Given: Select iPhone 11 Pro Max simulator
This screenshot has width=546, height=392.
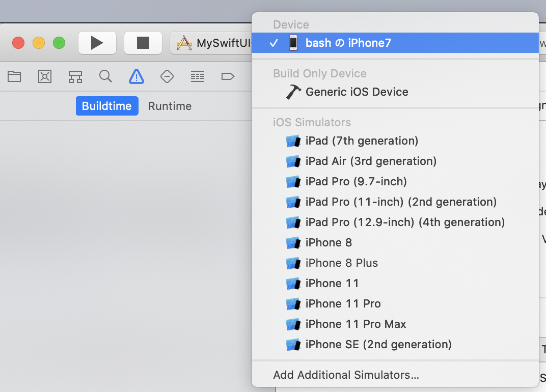Looking at the screenshot, I should coord(395,324).
